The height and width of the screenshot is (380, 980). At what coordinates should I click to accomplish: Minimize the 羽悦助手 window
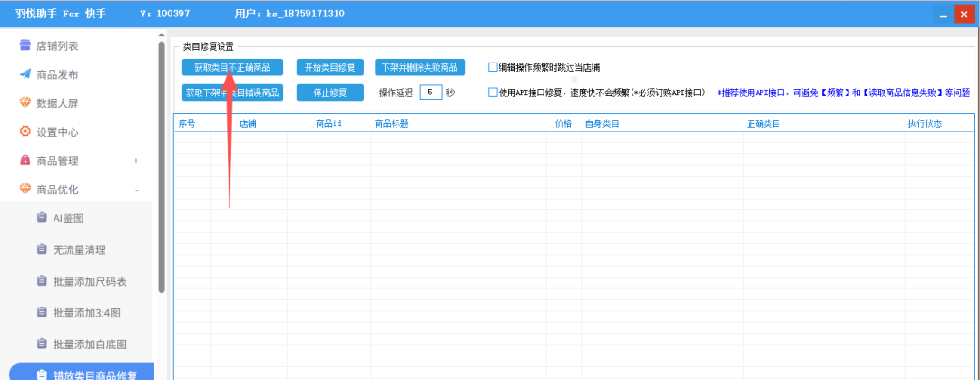coord(941,14)
